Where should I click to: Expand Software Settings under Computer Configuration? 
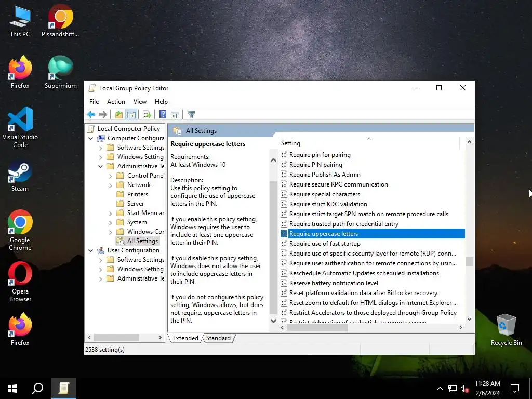(100, 148)
